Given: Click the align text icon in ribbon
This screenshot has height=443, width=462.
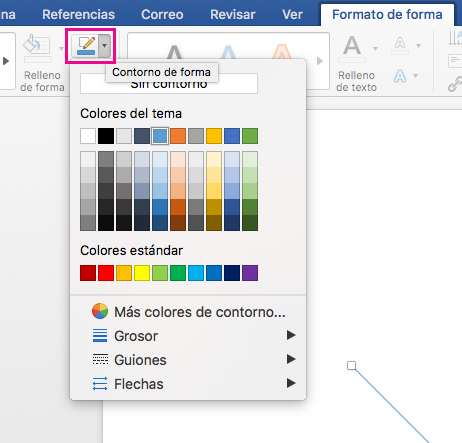Looking at the screenshot, I should pos(455,61).
